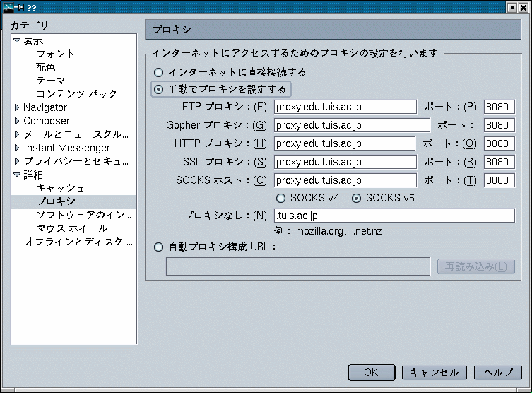
Task: Click the disabled 再読み込み button
Action: (476, 266)
